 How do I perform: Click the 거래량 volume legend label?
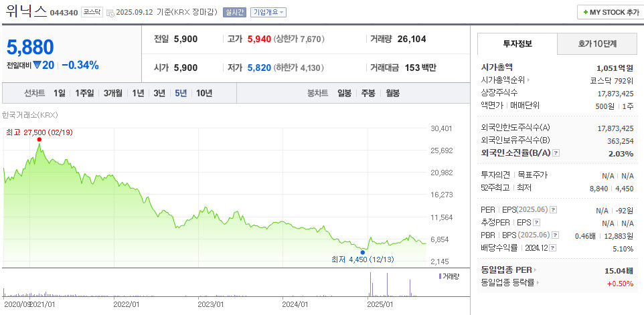click(451, 276)
